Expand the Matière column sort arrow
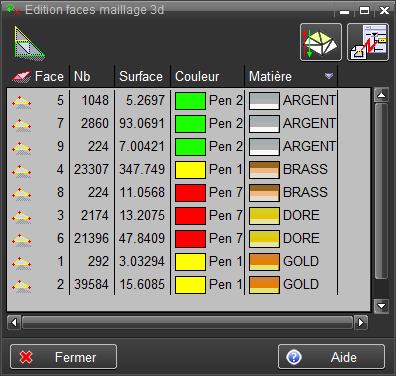The height and width of the screenshot is (376, 396). coord(329,76)
